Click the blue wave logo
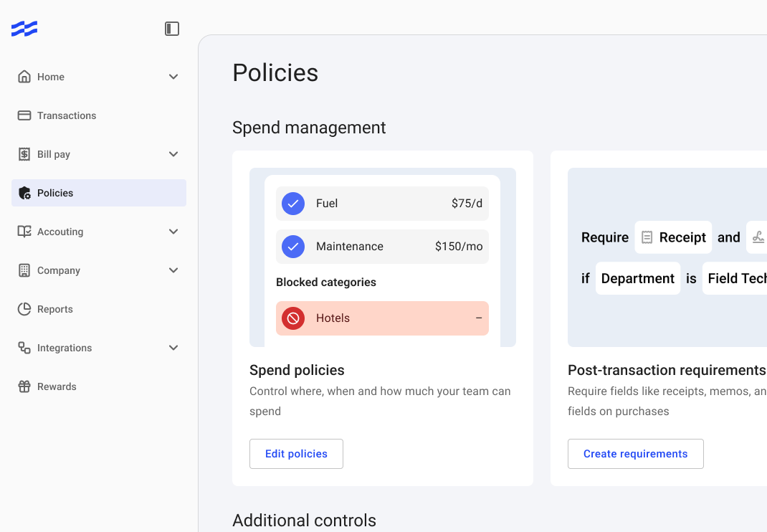This screenshot has height=532, width=767. [24, 29]
